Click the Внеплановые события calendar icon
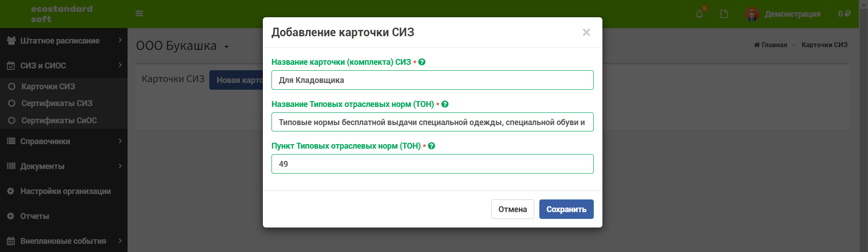The image size is (868, 252). 11,241
